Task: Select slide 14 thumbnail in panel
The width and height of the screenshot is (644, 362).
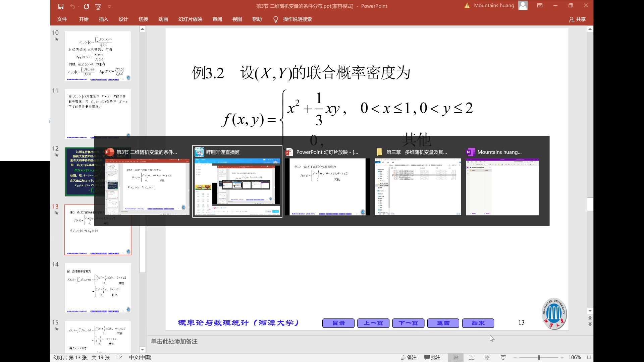Action: pos(98,288)
